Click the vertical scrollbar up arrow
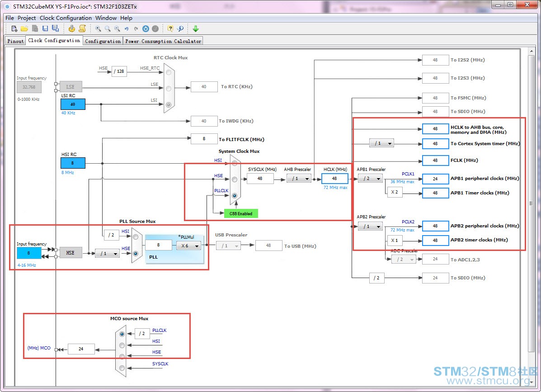This screenshot has width=541, height=392. [532, 52]
